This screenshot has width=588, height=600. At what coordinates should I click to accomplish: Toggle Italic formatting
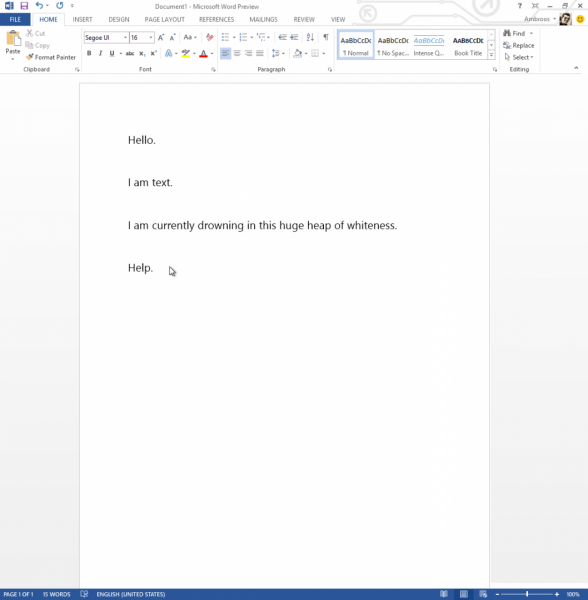(100, 54)
